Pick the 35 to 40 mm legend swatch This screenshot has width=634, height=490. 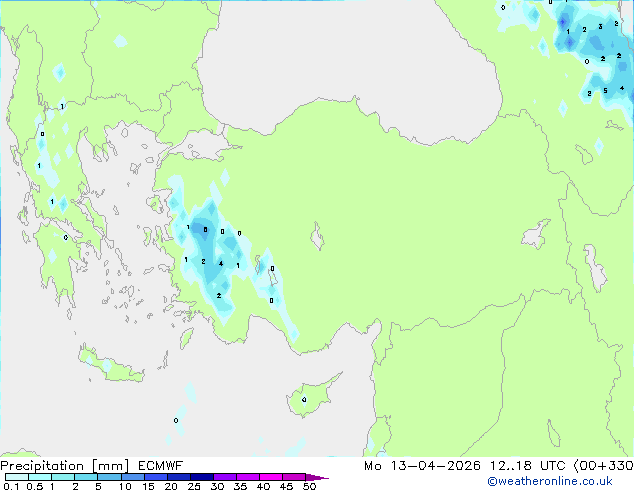(247, 477)
